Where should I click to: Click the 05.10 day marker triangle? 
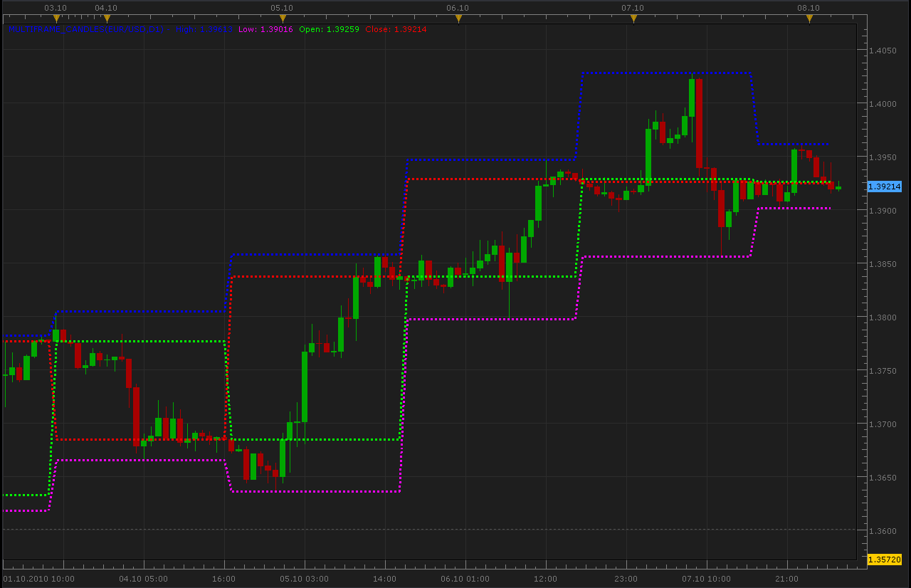pos(283,19)
